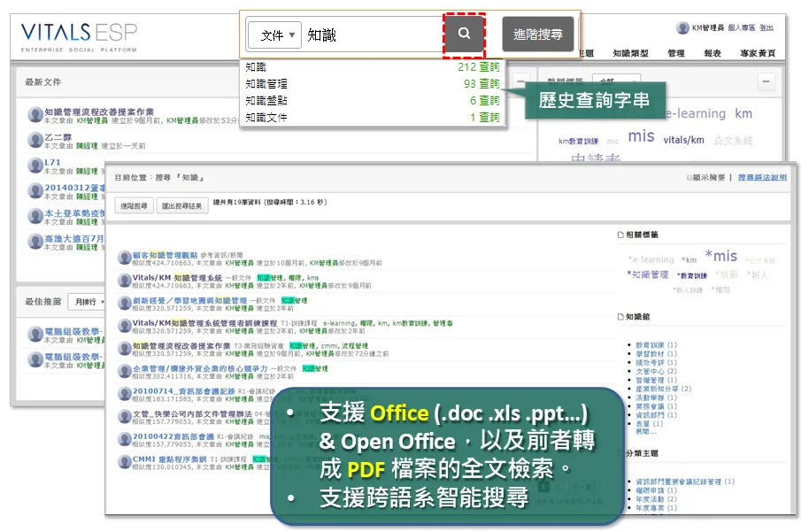809x532 pixels.
Task: Open the 文件 search type dropdown
Action: [x=274, y=35]
